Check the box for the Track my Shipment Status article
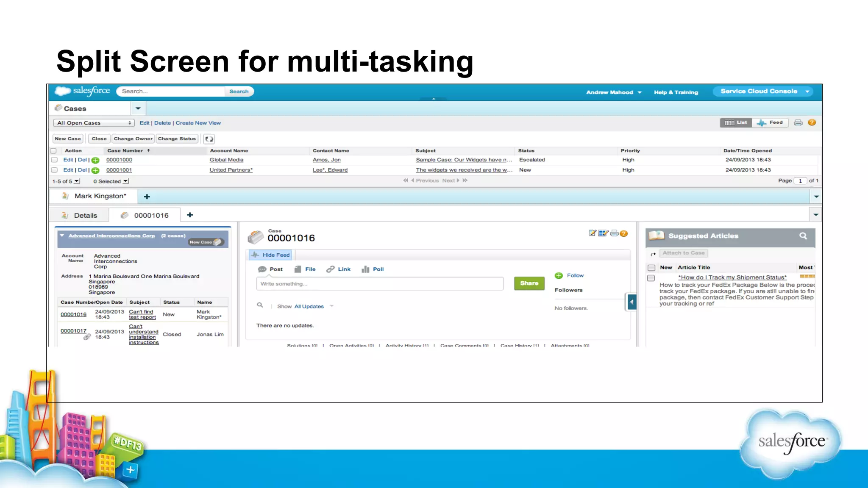Image resolution: width=868 pixels, height=488 pixels. (x=651, y=278)
